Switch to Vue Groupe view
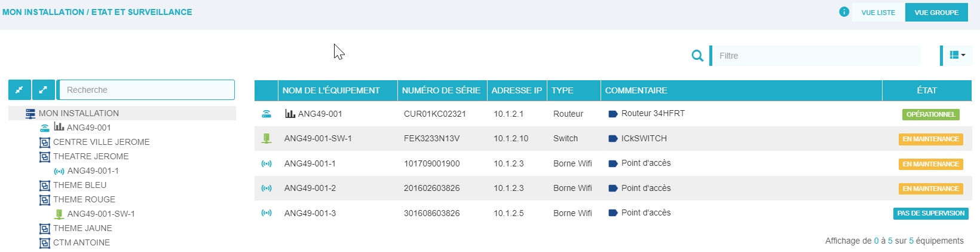 936,13
